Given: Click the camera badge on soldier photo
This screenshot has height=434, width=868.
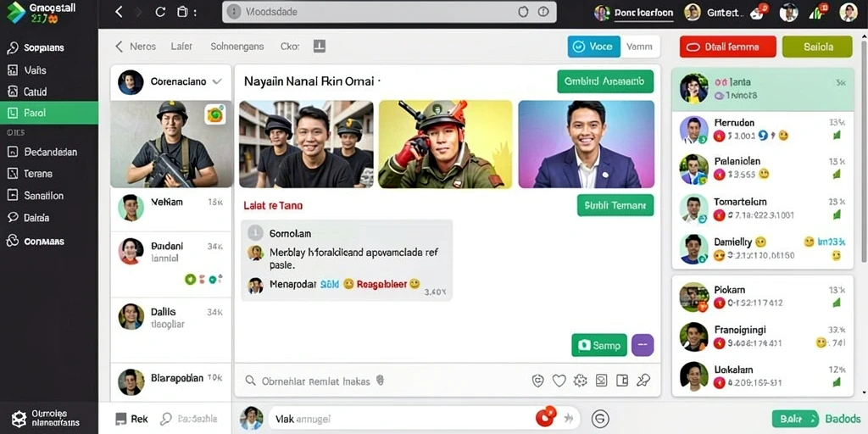Looking at the screenshot, I should coord(214,114).
